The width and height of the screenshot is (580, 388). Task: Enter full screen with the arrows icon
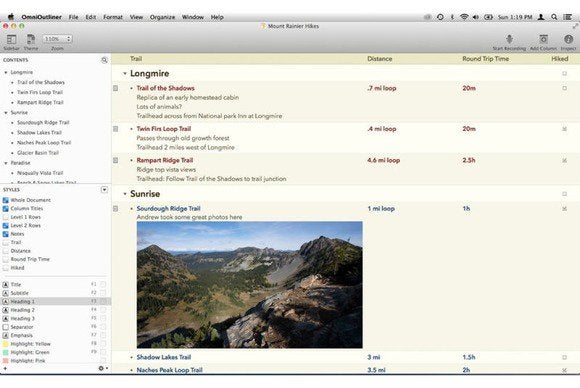pos(575,26)
